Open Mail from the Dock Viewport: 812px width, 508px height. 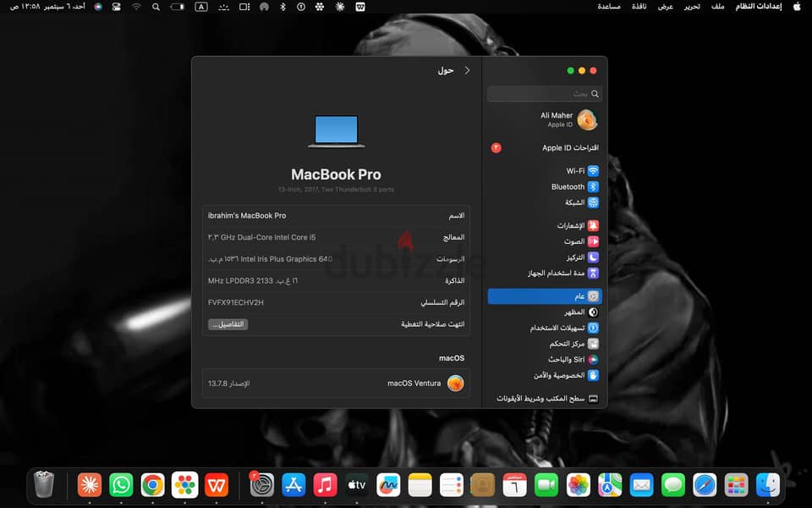[x=642, y=486]
